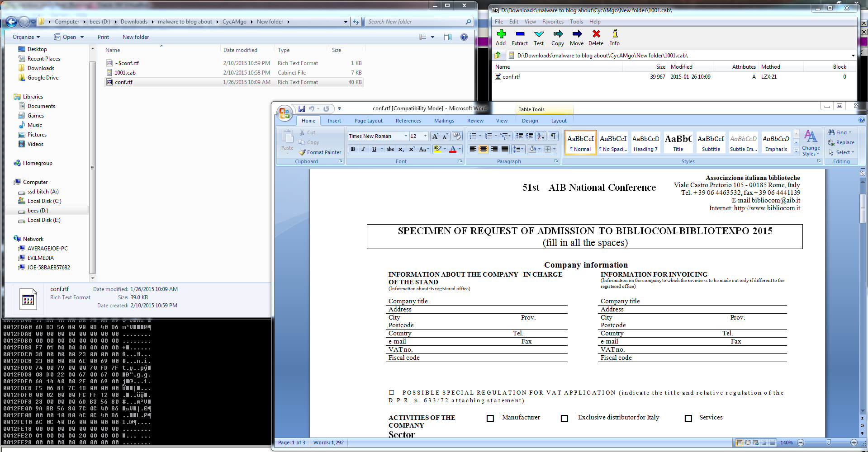868x452 pixels.
Task: Click the 7-Zip Info button
Action: click(x=615, y=38)
